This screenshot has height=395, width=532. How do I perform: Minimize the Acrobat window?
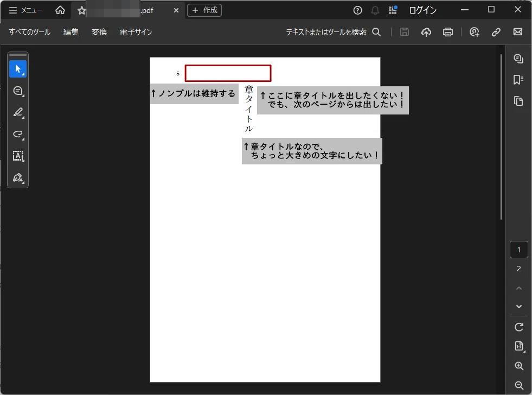pyautogui.click(x=465, y=10)
